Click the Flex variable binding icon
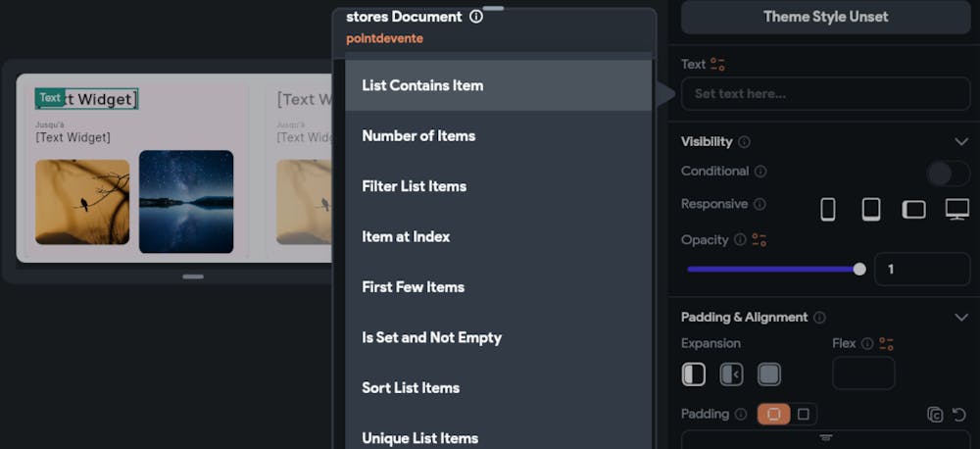The image size is (980, 449). pos(887,344)
